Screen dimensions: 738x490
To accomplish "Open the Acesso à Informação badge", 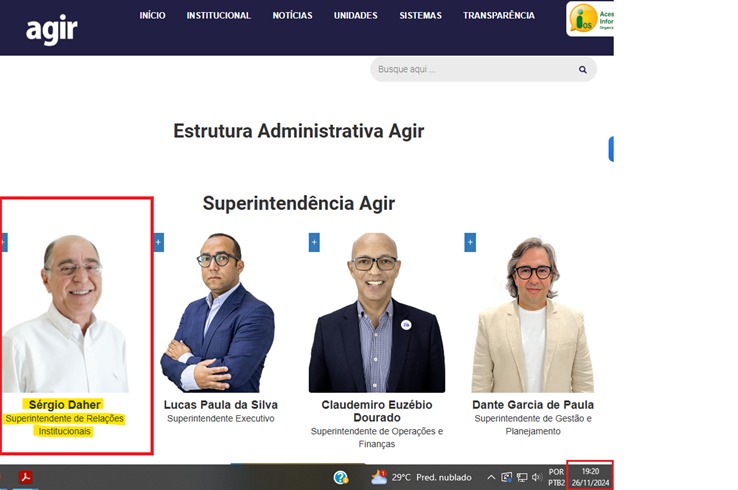I will coord(590,19).
